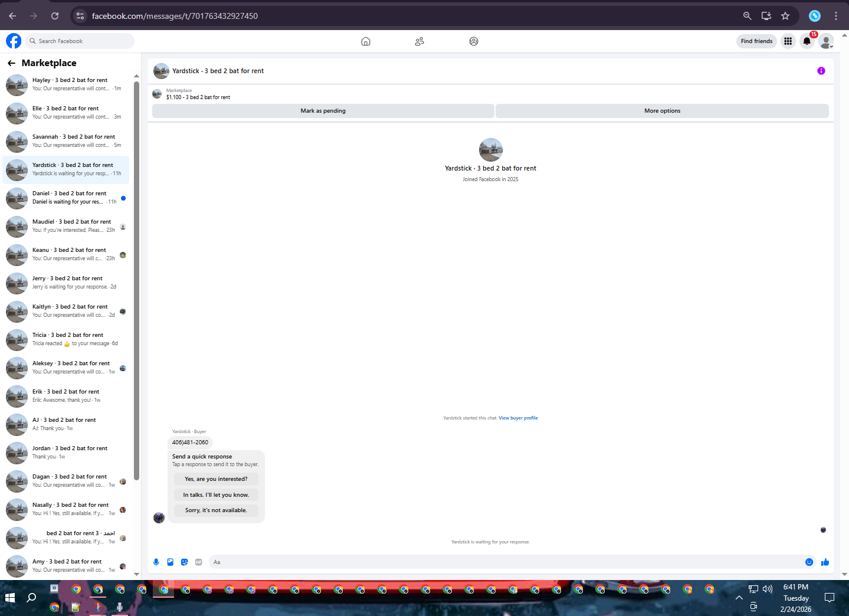Open Tricia's conversation
Screen dimensions: 849x616
66,339
